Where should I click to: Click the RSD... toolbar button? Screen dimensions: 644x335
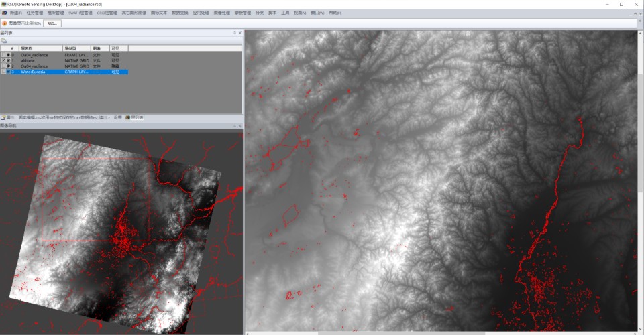click(x=52, y=23)
